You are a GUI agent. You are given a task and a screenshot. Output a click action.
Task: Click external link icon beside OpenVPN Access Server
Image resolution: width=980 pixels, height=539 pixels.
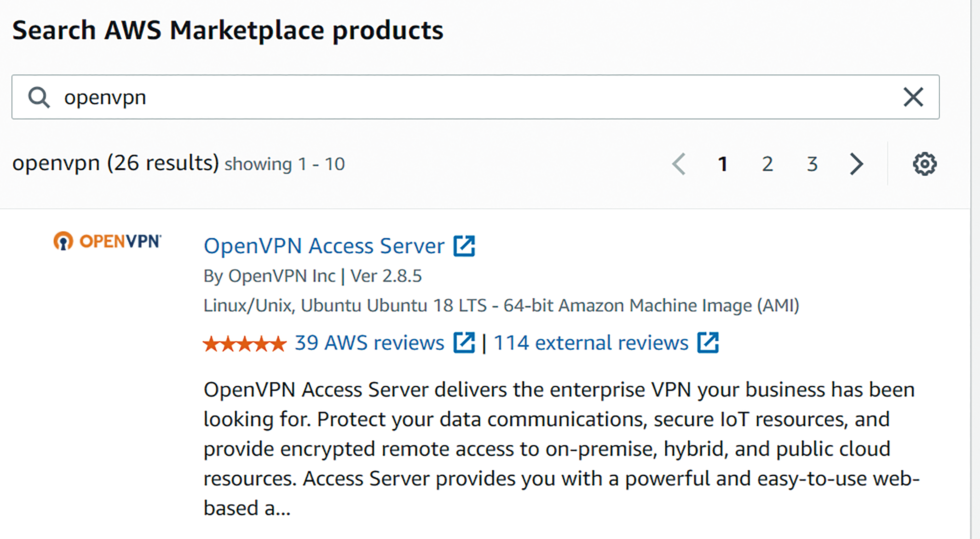click(x=464, y=246)
